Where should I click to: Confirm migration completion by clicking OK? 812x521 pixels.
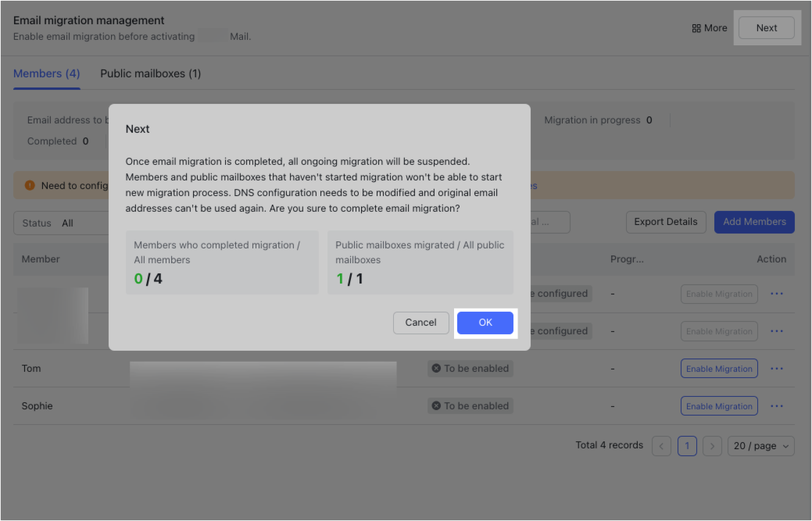tap(485, 322)
